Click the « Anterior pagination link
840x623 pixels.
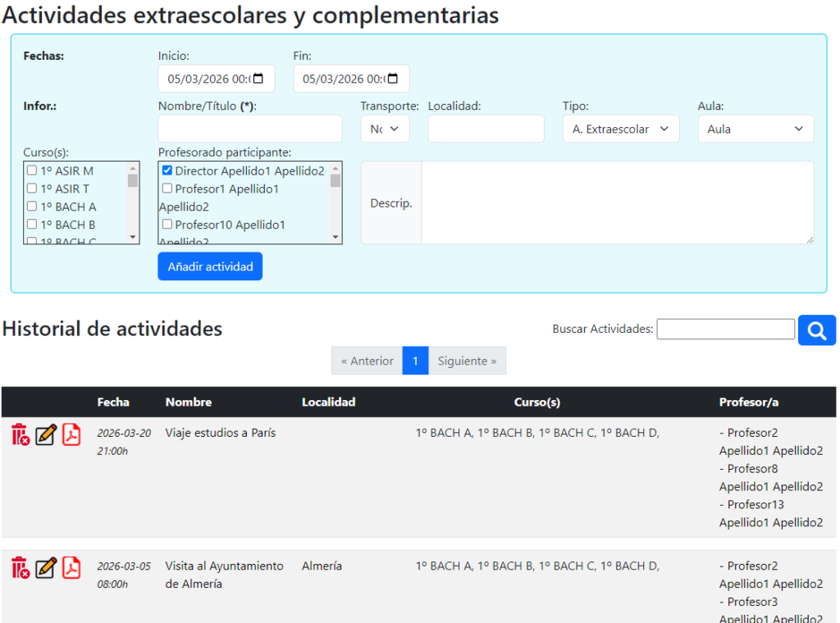click(367, 361)
